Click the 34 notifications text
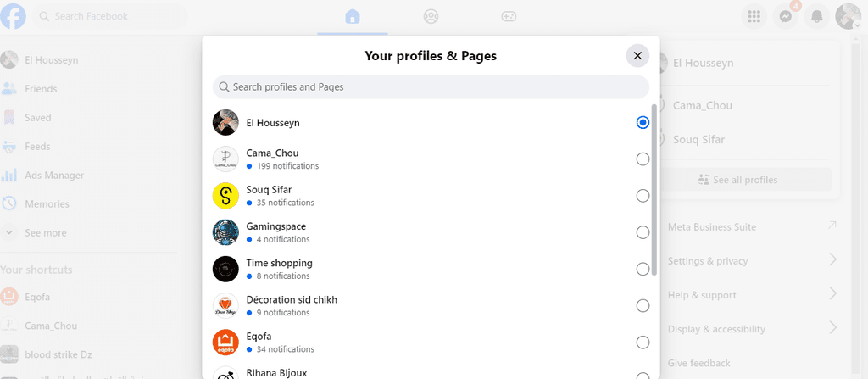The height and width of the screenshot is (379, 868). (286, 349)
